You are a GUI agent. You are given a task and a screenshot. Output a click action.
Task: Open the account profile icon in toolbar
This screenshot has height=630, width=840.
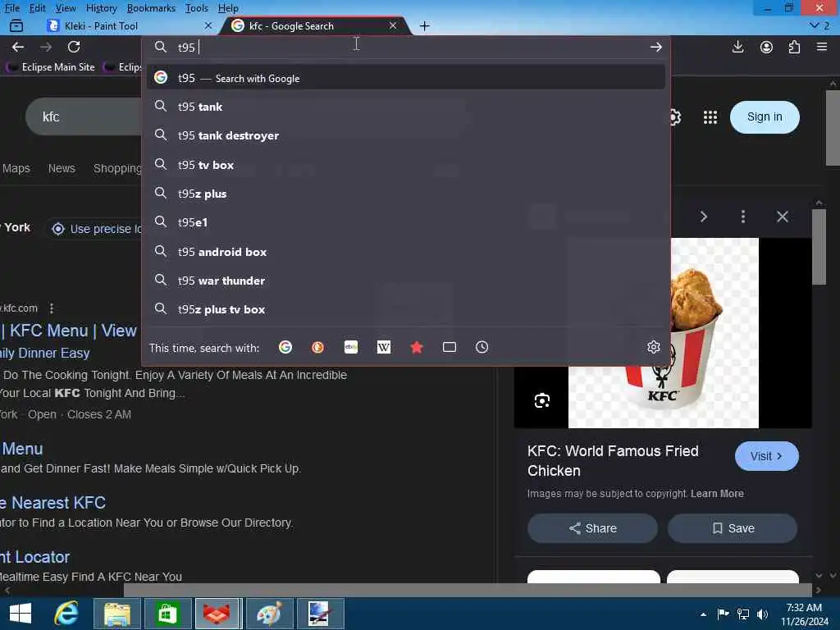[767, 47]
